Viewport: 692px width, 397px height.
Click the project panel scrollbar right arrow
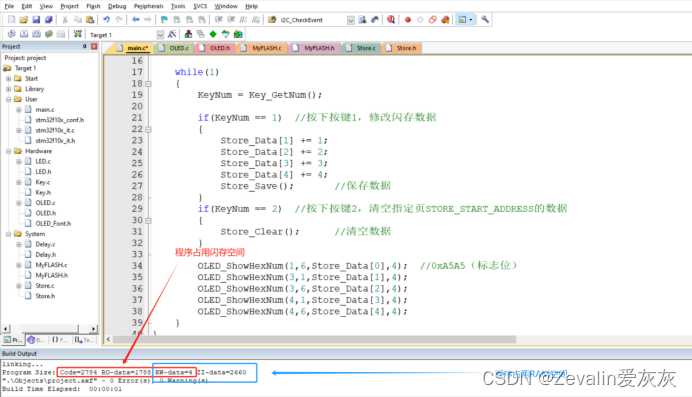(93, 329)
